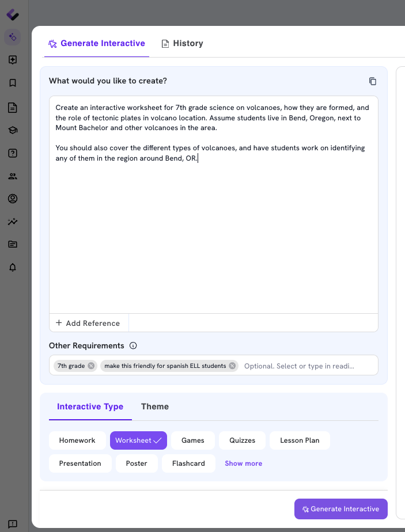
Task: Open the feedback chat icon at sidebar bottom
Action: tap(13, 524)
